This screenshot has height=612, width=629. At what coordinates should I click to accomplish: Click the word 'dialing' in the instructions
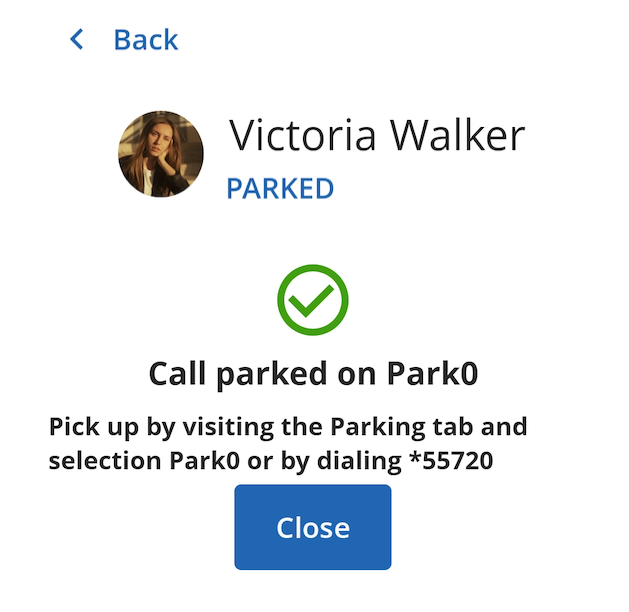[359, 462]
